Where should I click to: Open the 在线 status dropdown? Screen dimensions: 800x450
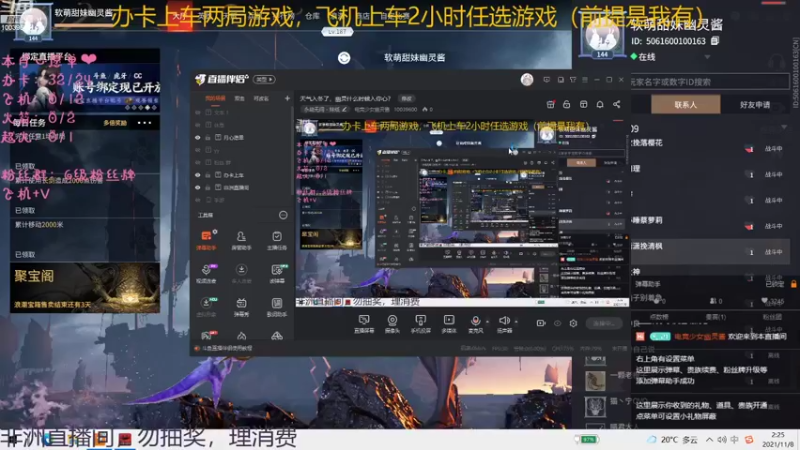[707, 57]
